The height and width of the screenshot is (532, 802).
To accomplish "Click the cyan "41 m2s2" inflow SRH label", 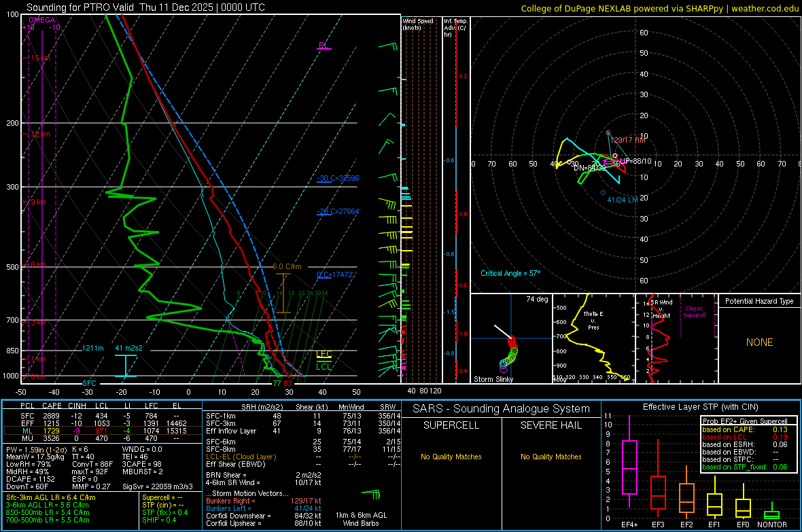I will (129, 348).
